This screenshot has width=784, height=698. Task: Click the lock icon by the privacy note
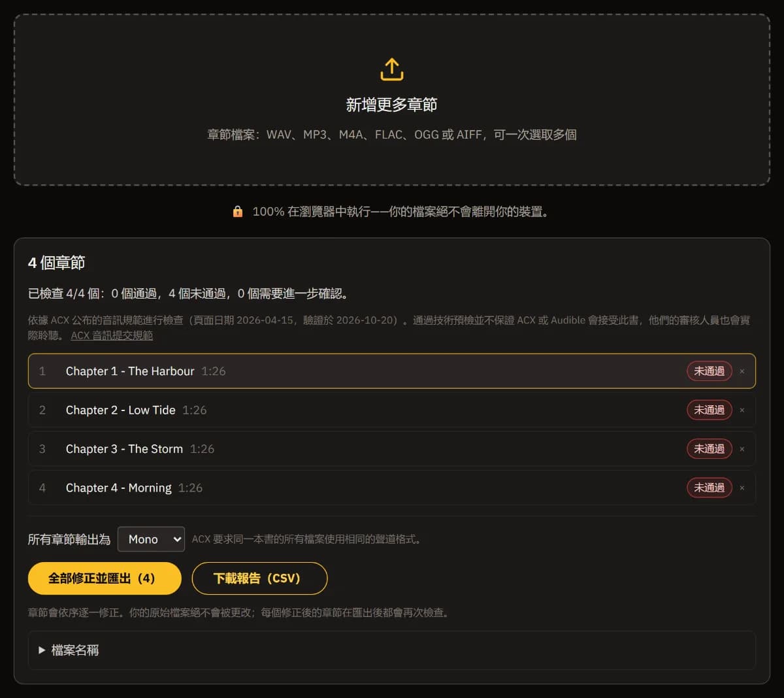[238, 212]
